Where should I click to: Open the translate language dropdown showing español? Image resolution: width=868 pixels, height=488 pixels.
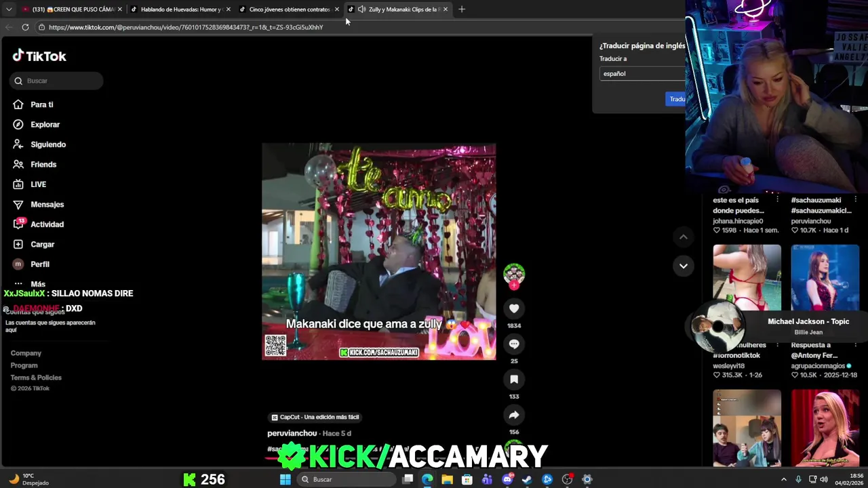[642, 73]
